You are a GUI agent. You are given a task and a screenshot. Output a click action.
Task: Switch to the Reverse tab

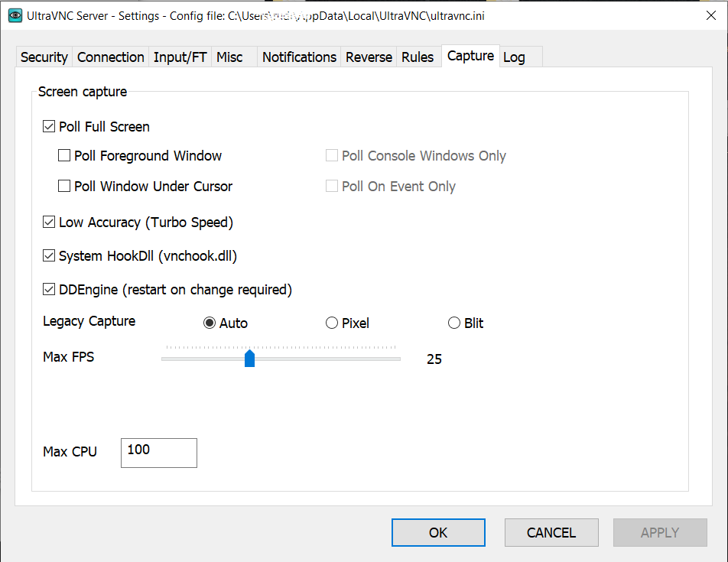(369, 57)
